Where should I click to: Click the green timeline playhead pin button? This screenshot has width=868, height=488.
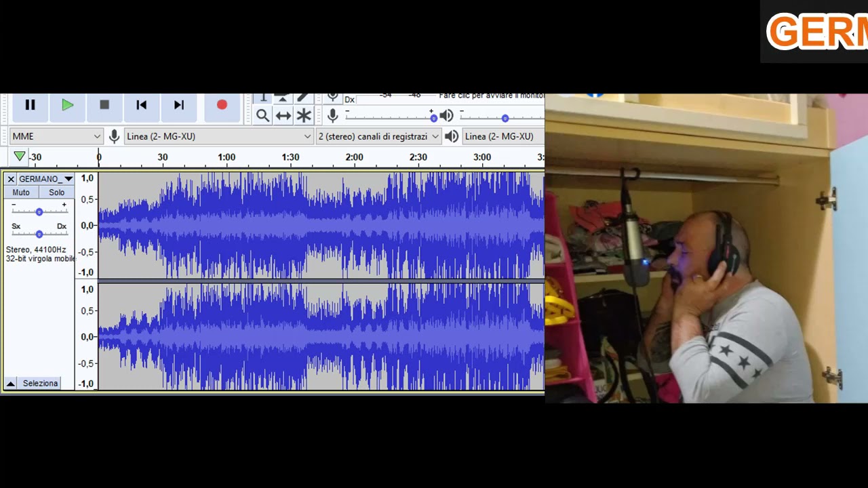pos(20,157)
